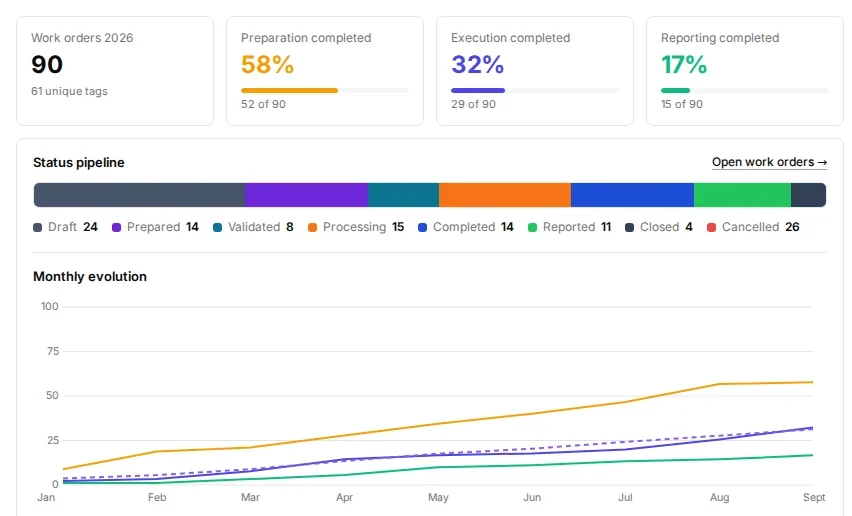Select the teal Validated pipeline segment

pos(404,195)
